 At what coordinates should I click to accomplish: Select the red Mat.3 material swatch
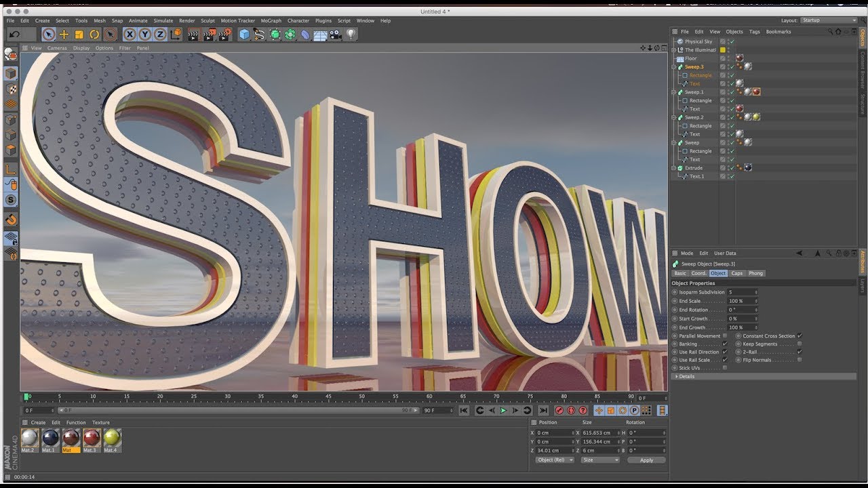pyautogui.click(x=91, y=440)
